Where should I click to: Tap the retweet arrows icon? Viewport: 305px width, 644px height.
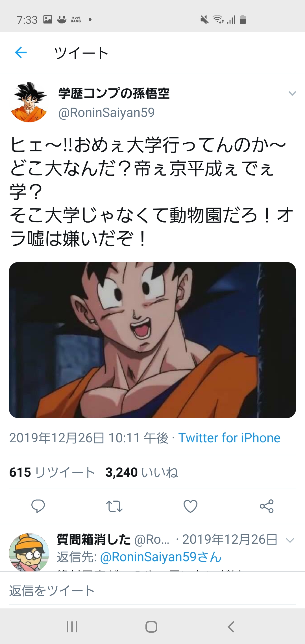(114, 506)
